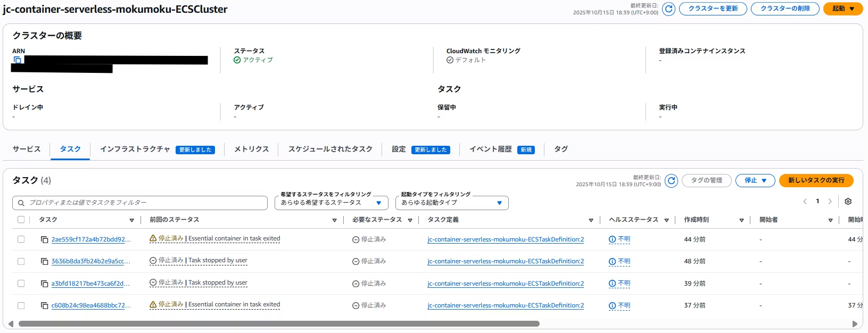Focus the task property filter field
The width and height of the screenshot is (868, 333).
point(140,203)
